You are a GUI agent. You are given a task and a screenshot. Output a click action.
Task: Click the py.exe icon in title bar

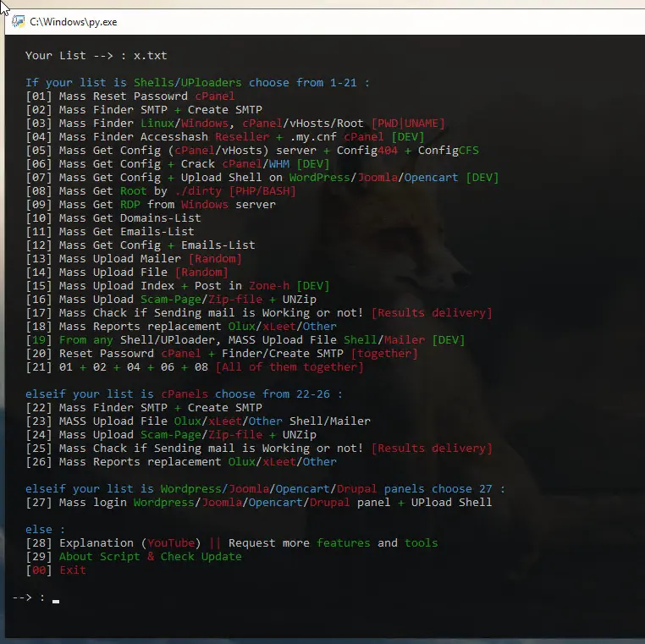(18, 21)
